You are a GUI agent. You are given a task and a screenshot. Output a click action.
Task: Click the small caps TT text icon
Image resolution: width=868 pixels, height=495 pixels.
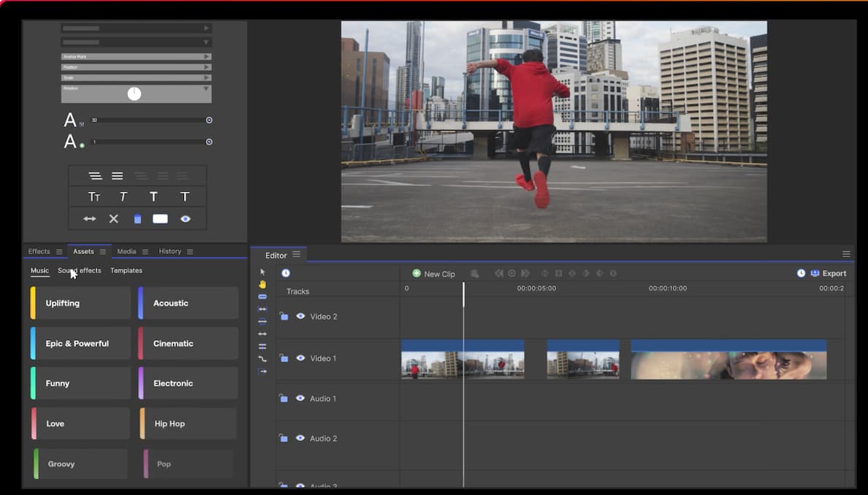pos(94,196)
